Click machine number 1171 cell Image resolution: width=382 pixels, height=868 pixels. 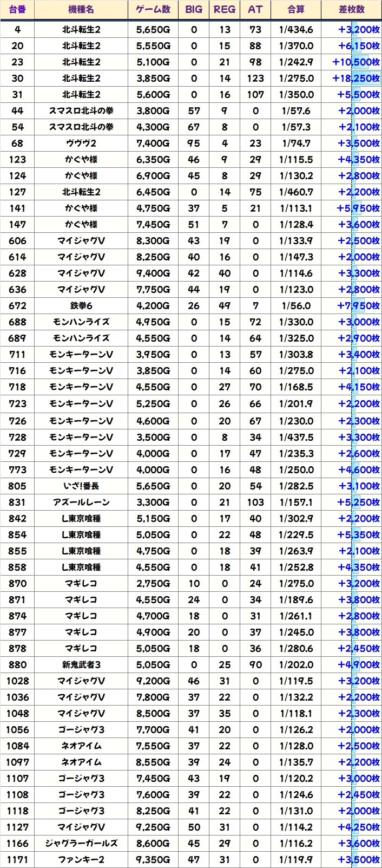click(17, 860)
